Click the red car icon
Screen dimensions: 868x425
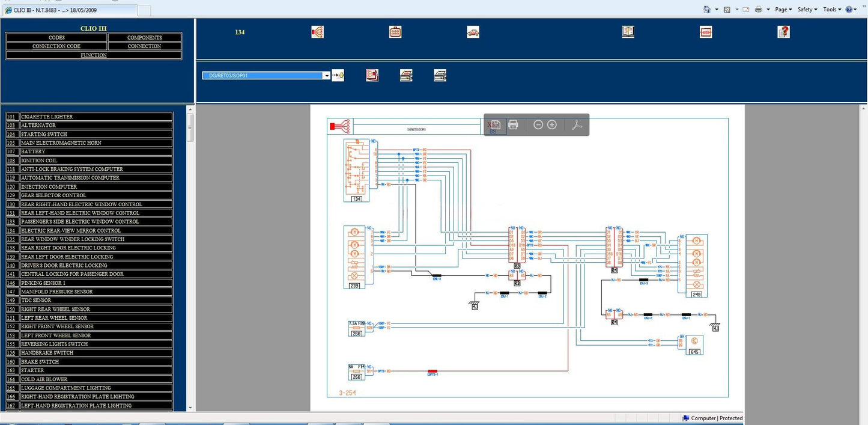pyautogui.click(x=473, y=32)
